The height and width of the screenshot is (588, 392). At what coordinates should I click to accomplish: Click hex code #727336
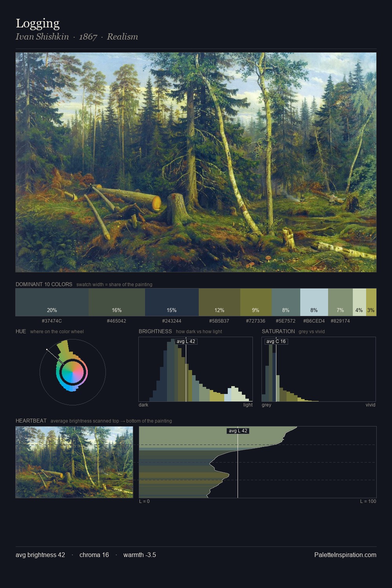(256, 321)
